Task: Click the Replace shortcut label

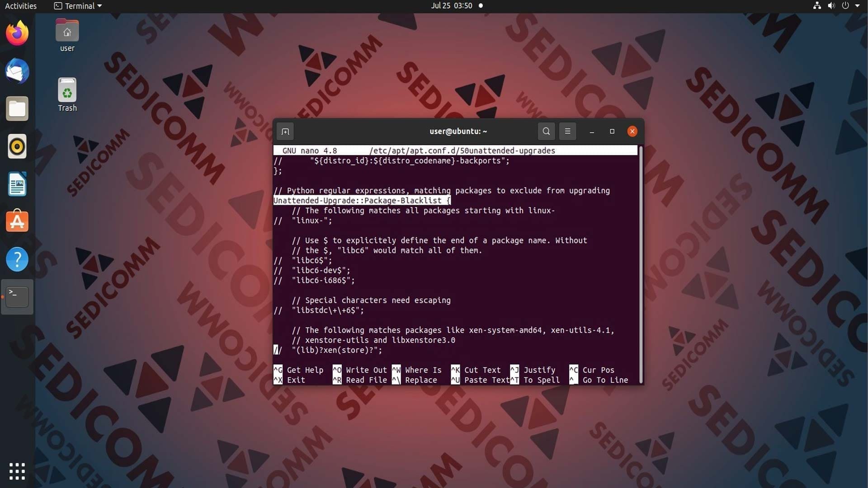Action: [x=421, y=380]
